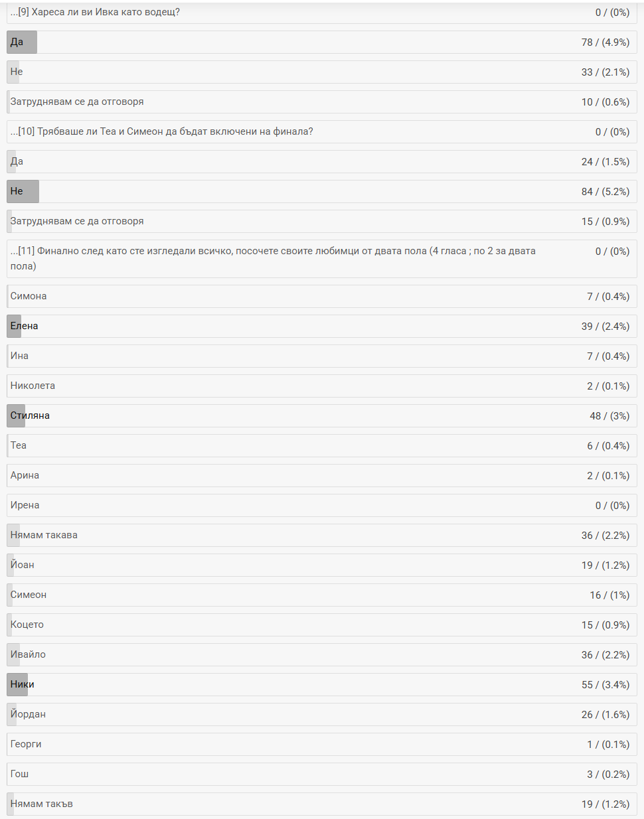Viewport: 644px width, 819px height.
Task: Click the Ина result row
Action: [x=322, y=356]
